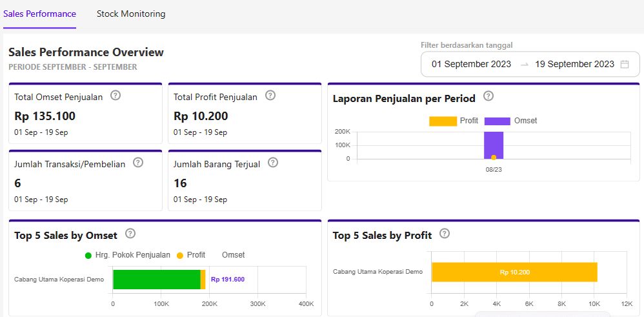Show help for Top 5 Sales by Profit
The image size is (644, 317).
445,234
